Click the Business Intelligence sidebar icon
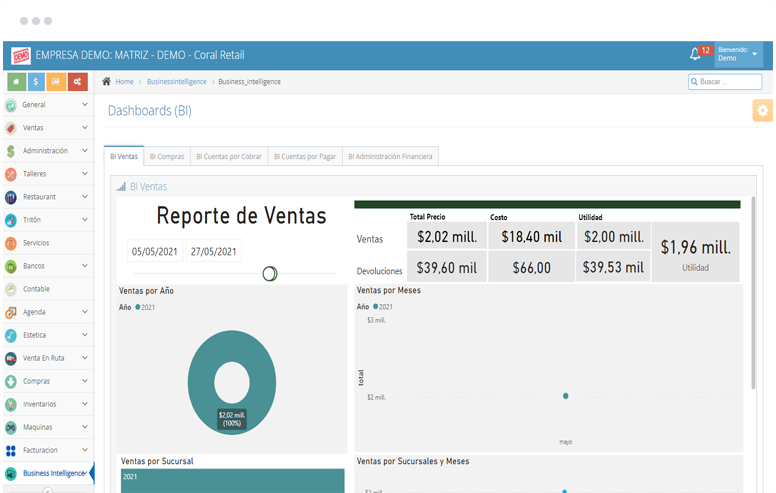This screenshot has width=776, height=493. pos(11,473)
